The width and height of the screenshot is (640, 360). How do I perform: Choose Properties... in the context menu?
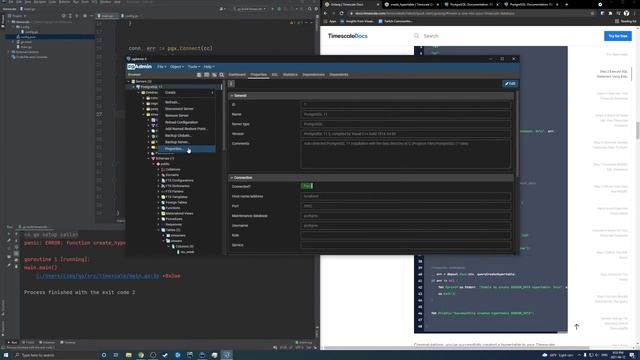(x=187, y=149)
